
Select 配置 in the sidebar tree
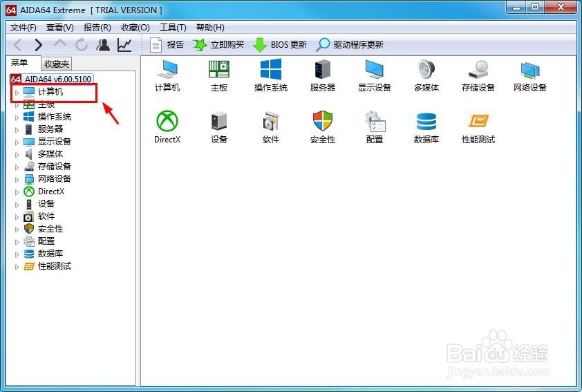point(39,241)
